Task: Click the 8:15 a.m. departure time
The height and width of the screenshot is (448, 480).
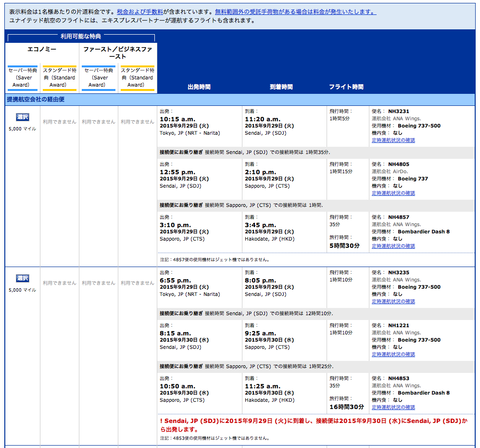Action: click(176, 333)
